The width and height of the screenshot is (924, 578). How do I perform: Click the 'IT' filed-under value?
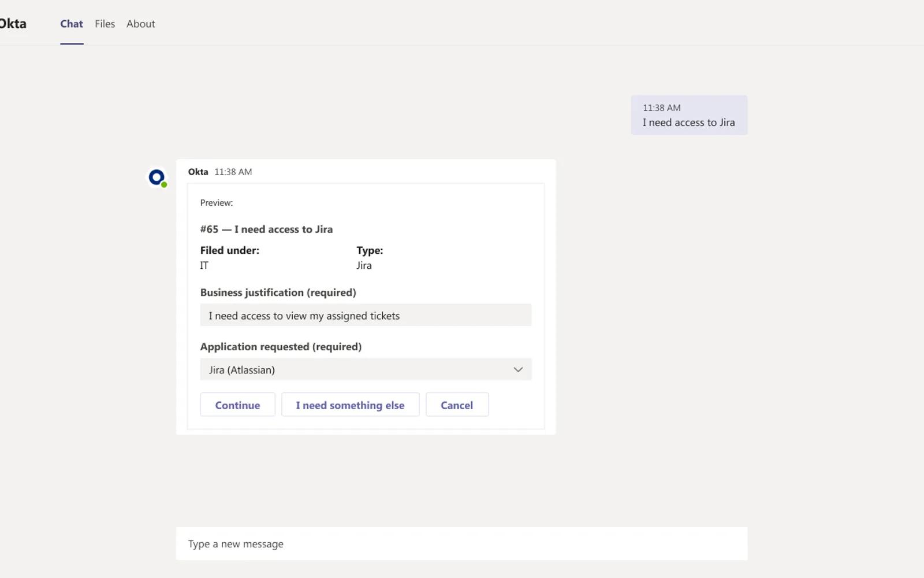click(x=204, y=265)
